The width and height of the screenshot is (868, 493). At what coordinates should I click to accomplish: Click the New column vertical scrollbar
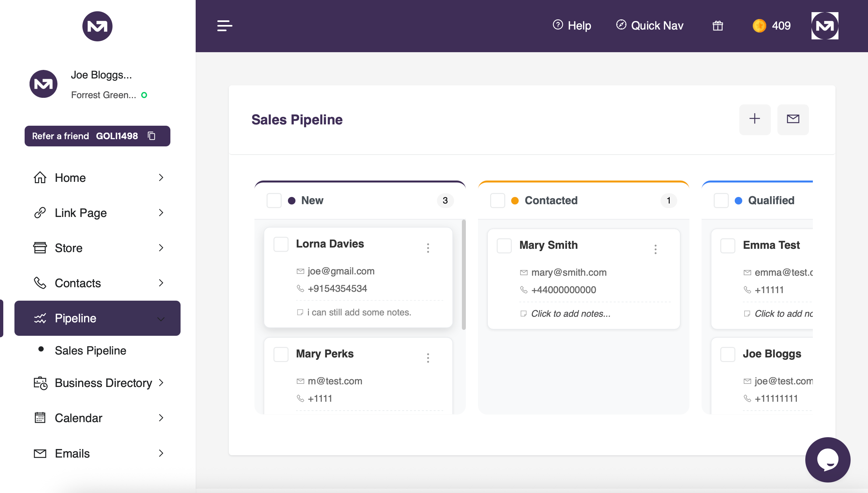pyautogui.click(x=464, y=274)
